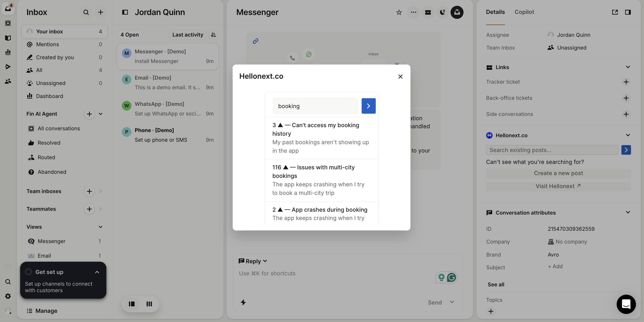Viewport: 644px width, 322px height.
Task: Click See all conversation attributes
Action: 496,285
